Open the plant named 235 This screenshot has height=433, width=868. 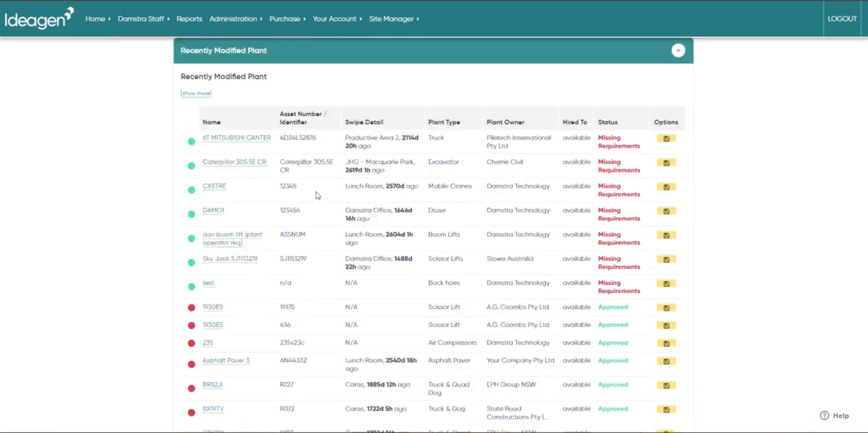click(208, 342)
